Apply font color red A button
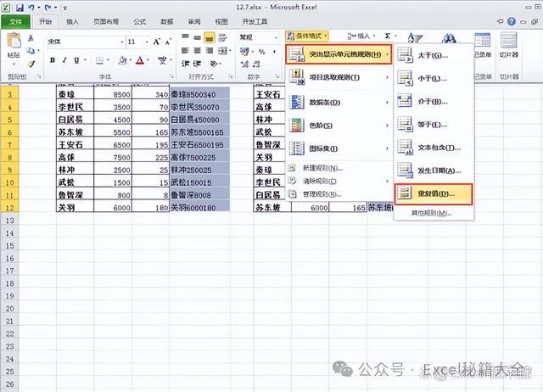 point(140,60)
